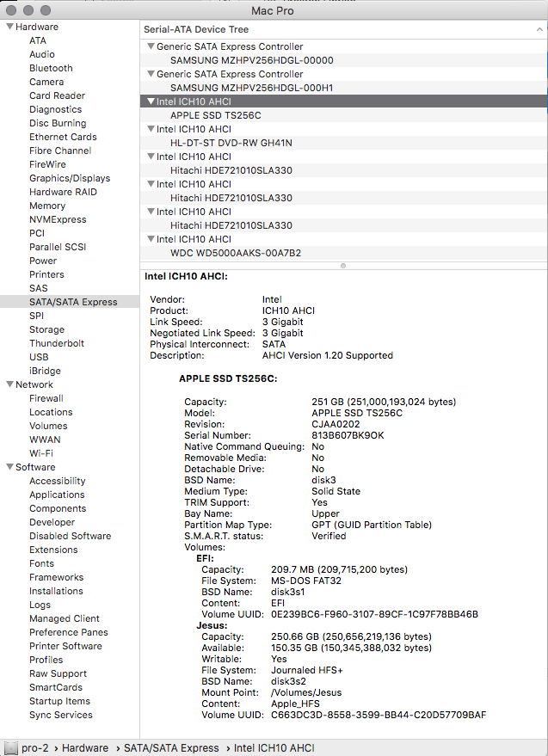Select Camera in sidebar
548x756 pixels.
click(46, 82)
